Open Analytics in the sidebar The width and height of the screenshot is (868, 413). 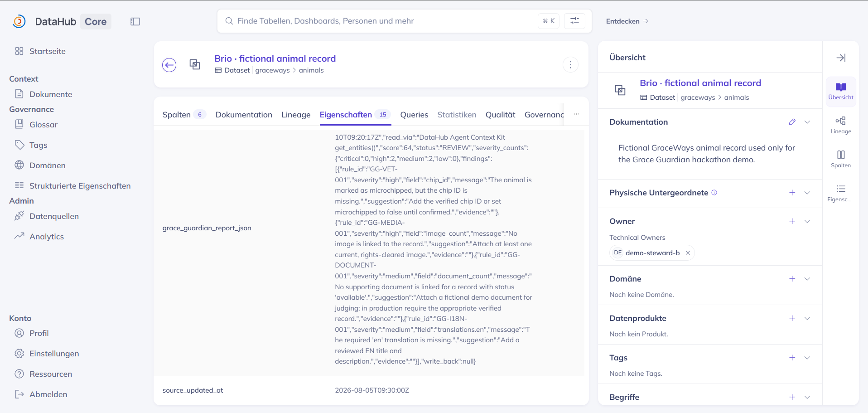(x=39, y=237)
